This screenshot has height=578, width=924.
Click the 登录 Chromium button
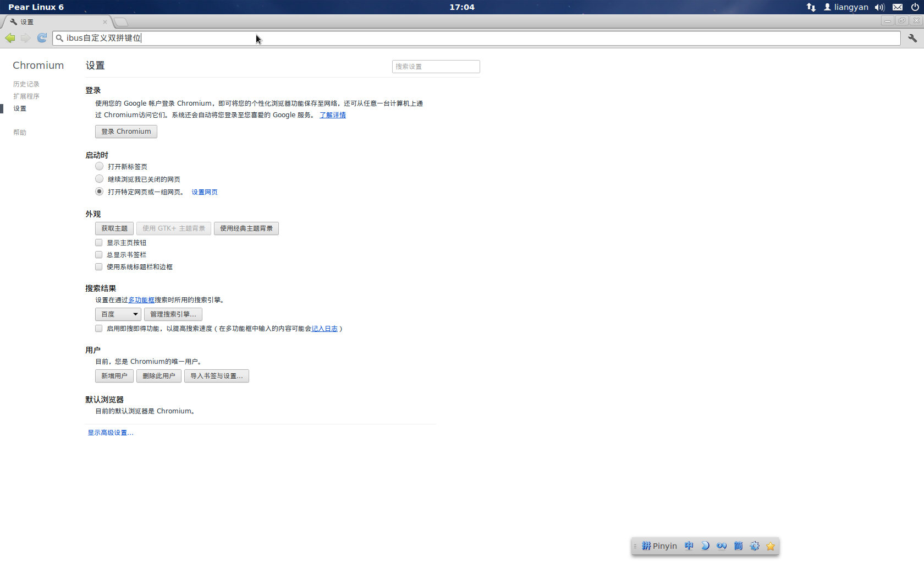(x=126, y=132)
